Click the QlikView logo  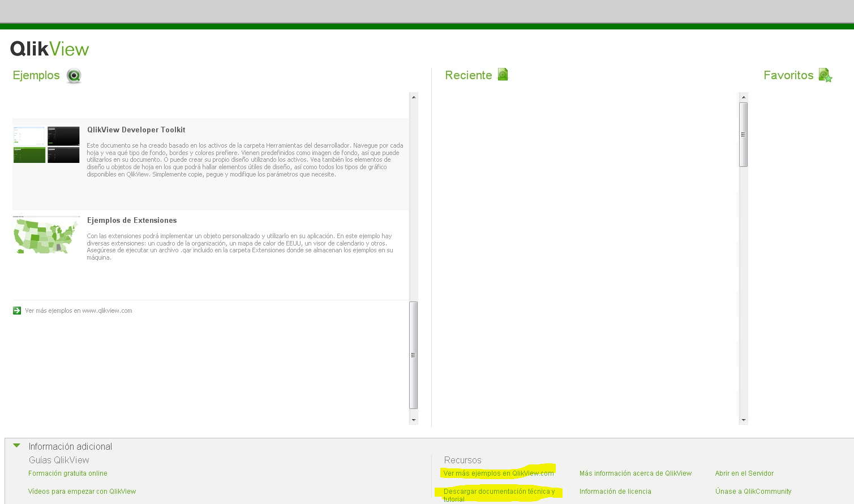(50, 49)
